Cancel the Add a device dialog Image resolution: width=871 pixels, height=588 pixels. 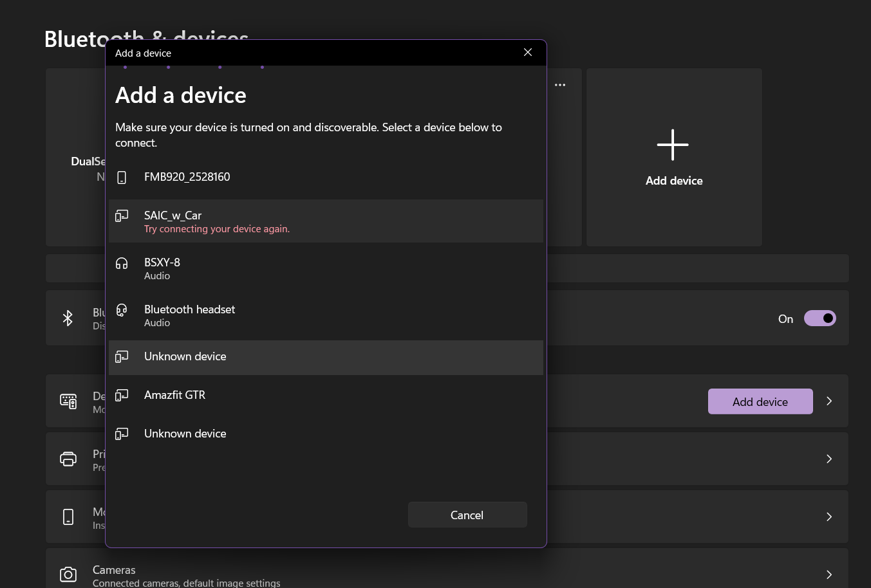[467, 515]
